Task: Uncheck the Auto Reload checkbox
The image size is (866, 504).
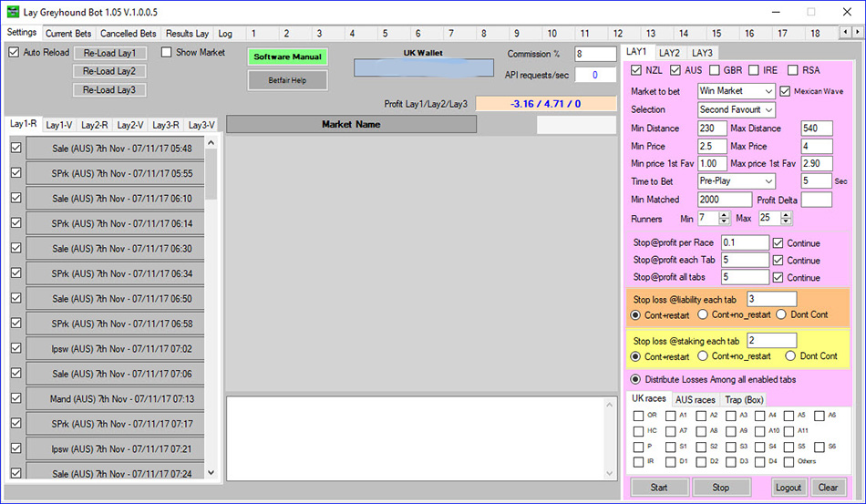Action: [14, 53]
